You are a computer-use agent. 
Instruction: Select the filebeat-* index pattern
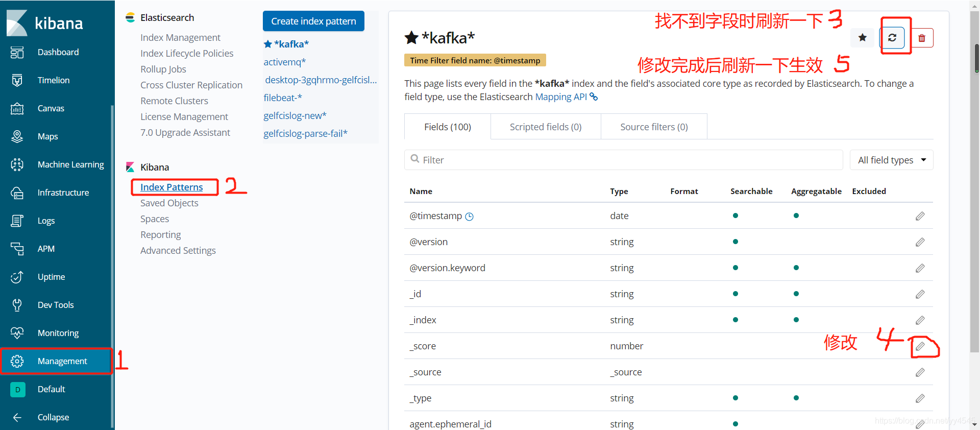click(x=283, y=98)
